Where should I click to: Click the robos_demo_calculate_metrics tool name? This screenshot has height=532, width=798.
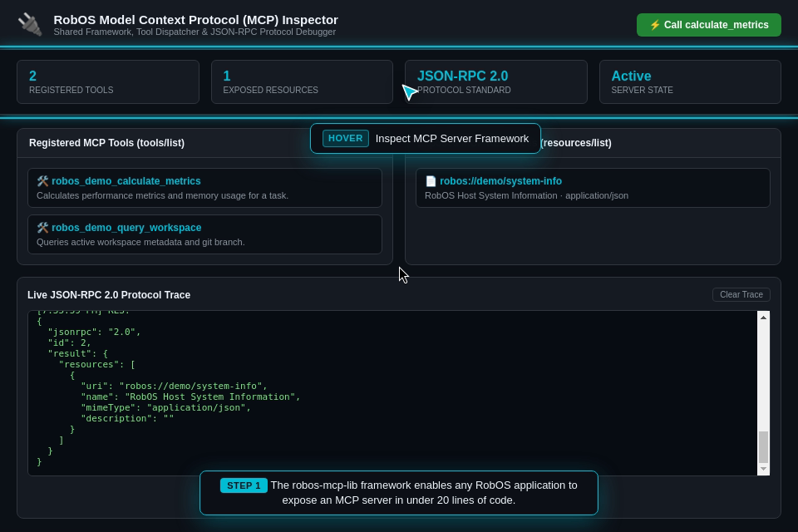pos(126,181)
